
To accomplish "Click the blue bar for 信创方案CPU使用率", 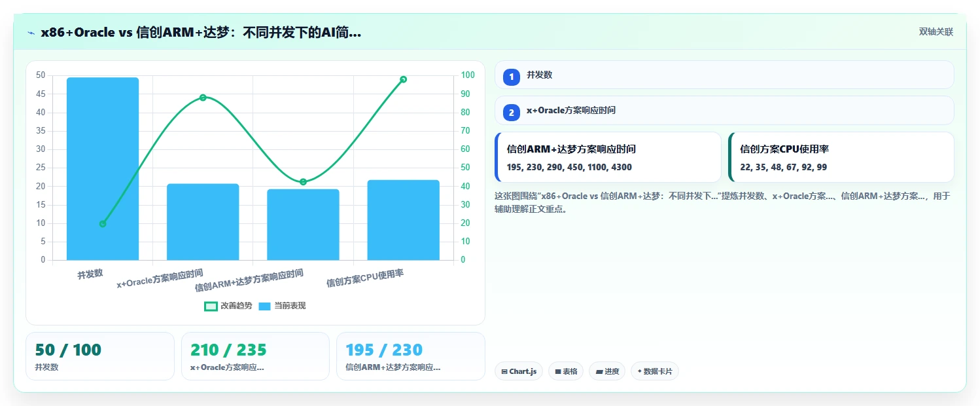I will (403, 220).
